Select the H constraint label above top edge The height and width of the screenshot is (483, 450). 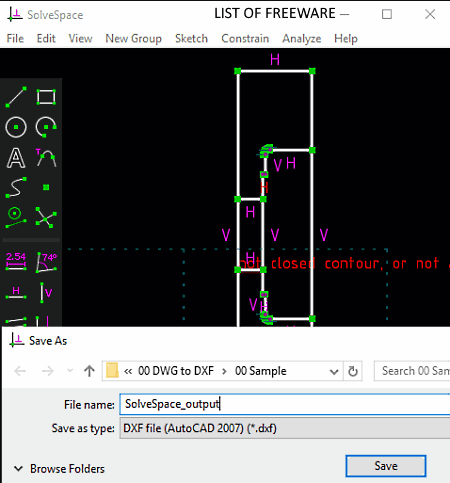[x=275, y=60]
